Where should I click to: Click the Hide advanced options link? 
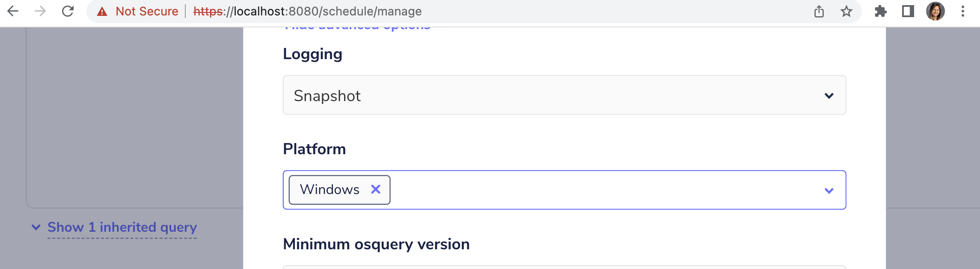[x=357, y=27]
